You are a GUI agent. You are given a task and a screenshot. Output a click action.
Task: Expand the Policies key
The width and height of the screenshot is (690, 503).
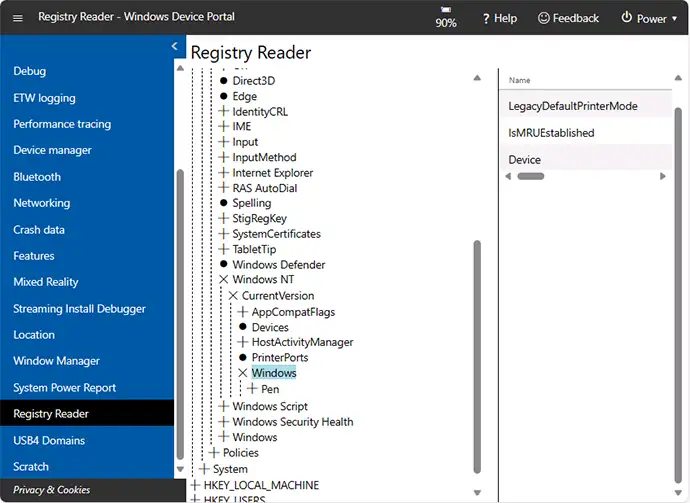214,452
